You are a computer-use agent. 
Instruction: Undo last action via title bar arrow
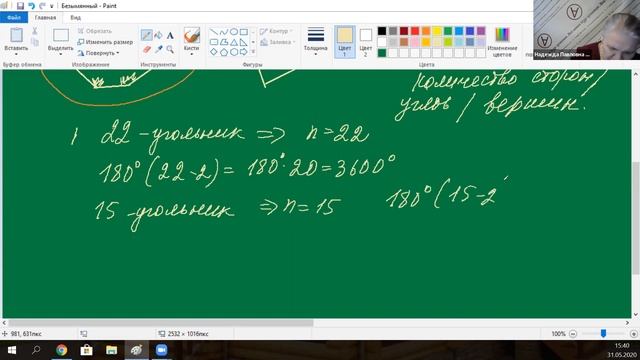coord(31,6)
